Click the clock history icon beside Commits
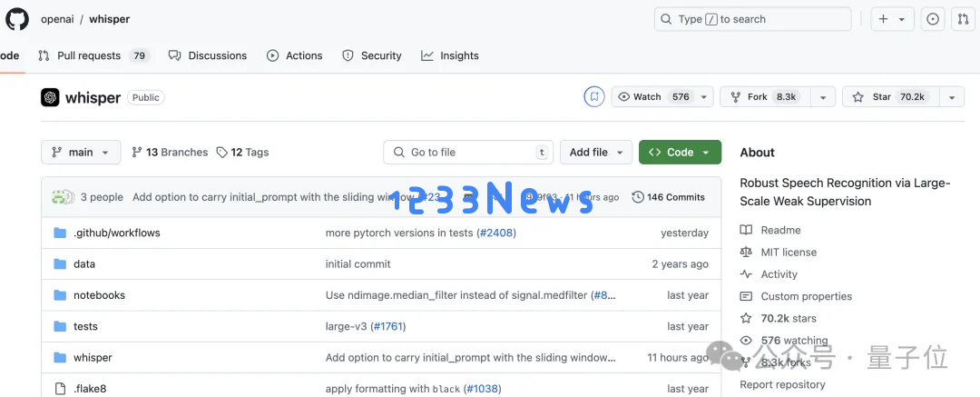This screenshot has height=397, width=980. coord(638,197)
